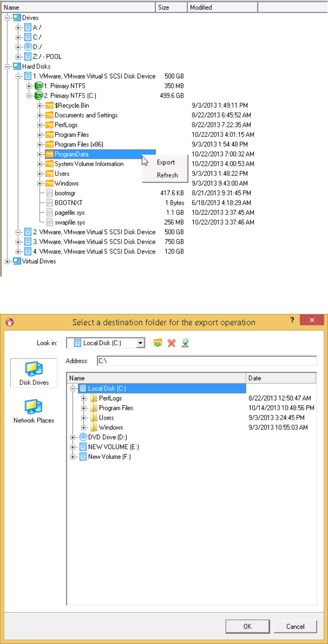Click the Name column header in upper panel
The width and height of the screenshot is (328, 644).
pos(78,7)
